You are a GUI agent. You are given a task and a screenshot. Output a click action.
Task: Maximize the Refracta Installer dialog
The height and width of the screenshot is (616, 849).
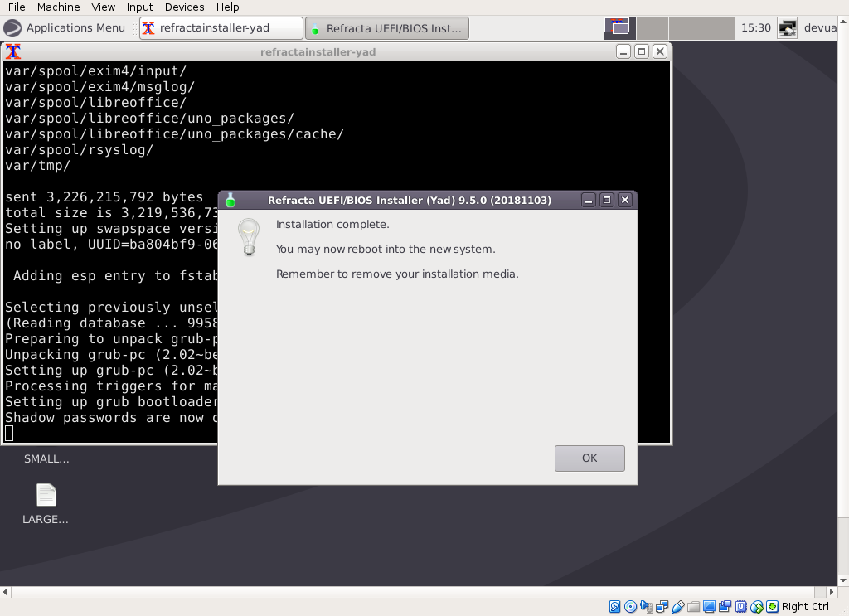tap(607, 201)
